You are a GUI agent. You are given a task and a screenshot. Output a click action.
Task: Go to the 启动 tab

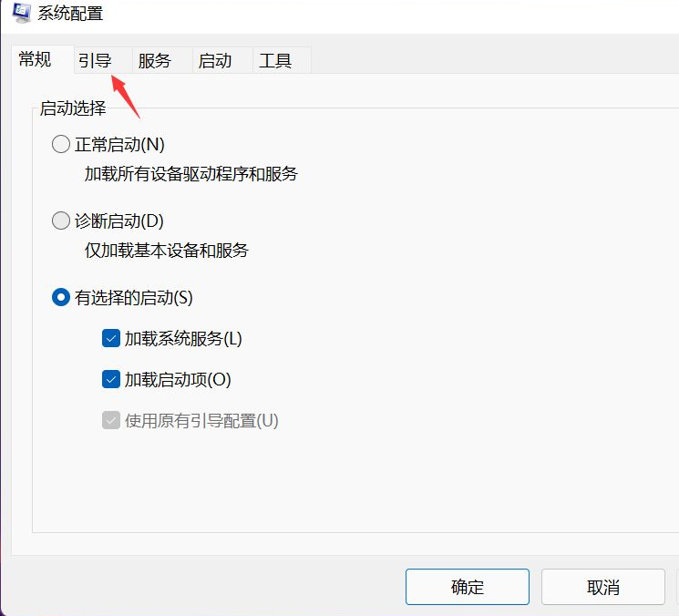(215, 61)
